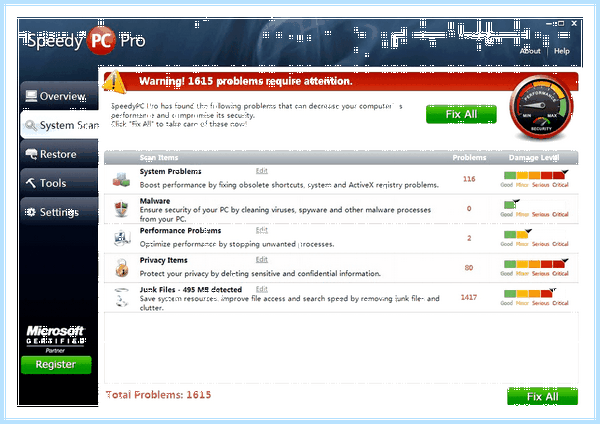Click Junk Files - 495 MB detected text
600x424 pixels.
click(191, 290)
